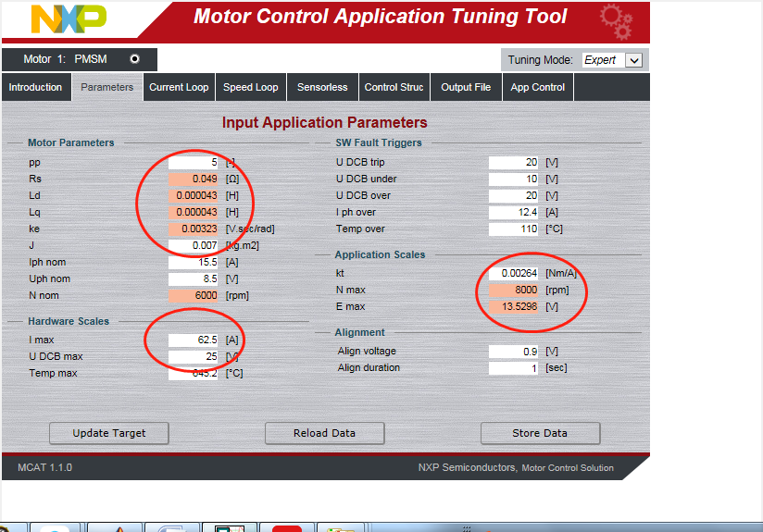Image resolution: width=763 pixels, height=532 pixels.
Task: Click the Motor 1: PMSM label
Action: tap(65, 59)
